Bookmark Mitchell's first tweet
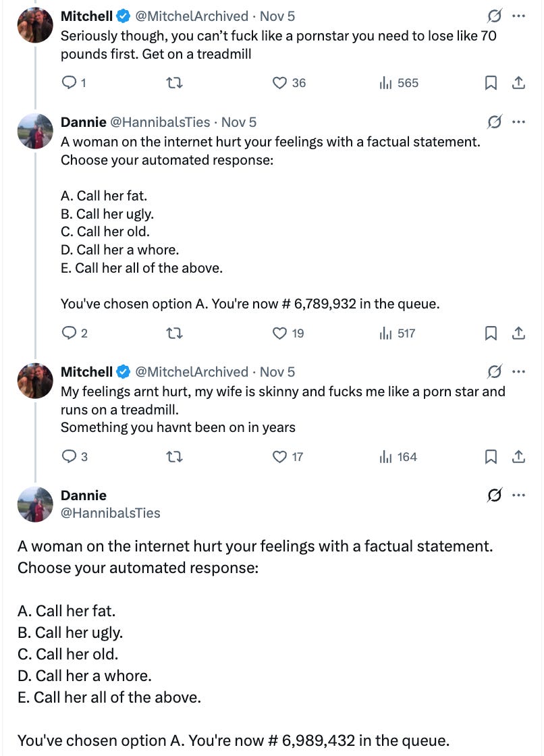 491,83
